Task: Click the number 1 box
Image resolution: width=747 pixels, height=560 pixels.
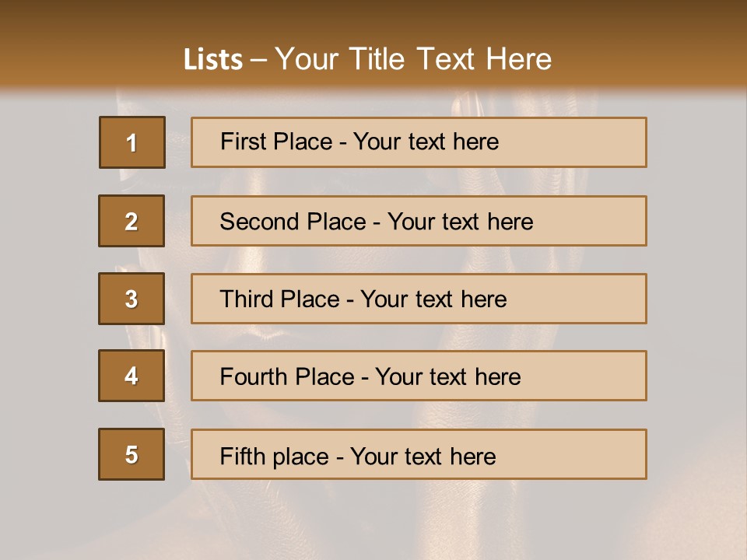Action: pyautogui.click(x=132, y=142)
